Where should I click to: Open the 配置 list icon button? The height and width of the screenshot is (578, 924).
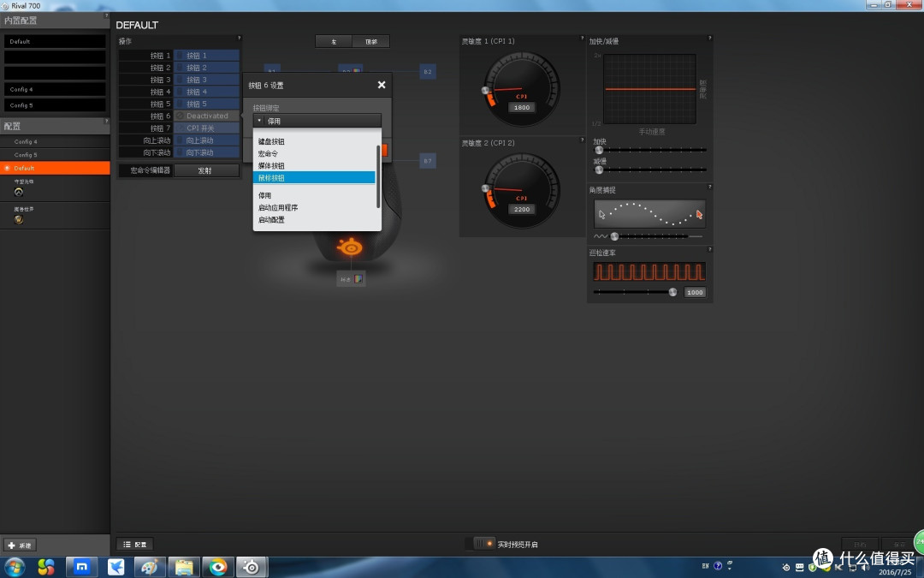[135, 545]
